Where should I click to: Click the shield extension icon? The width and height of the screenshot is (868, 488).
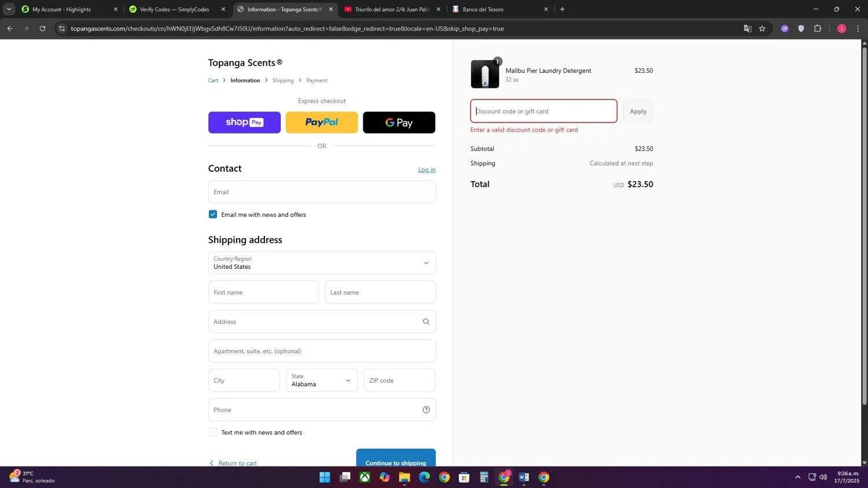(x=801, y=28)
